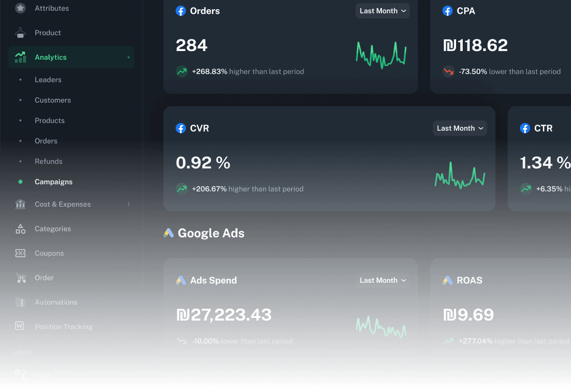The height and width of the screenshot is (392, 571).
Task: Click the Google Ads icon on ROAS card
Action: (447, 280)
